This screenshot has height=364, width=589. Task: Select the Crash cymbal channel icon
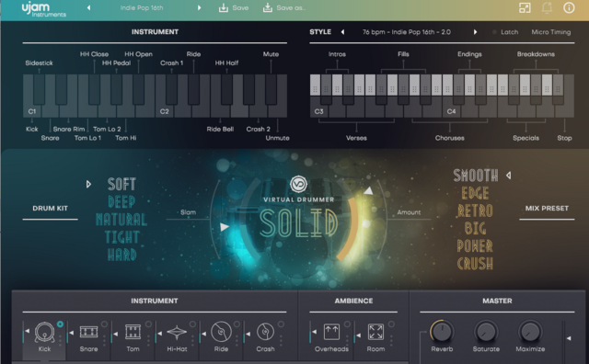(266, 332)
